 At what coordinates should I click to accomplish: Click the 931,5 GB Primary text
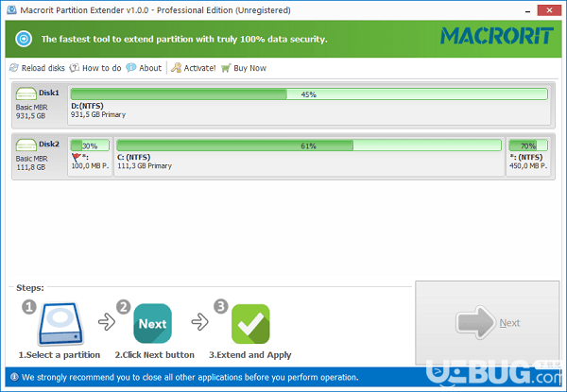[98, 115]
